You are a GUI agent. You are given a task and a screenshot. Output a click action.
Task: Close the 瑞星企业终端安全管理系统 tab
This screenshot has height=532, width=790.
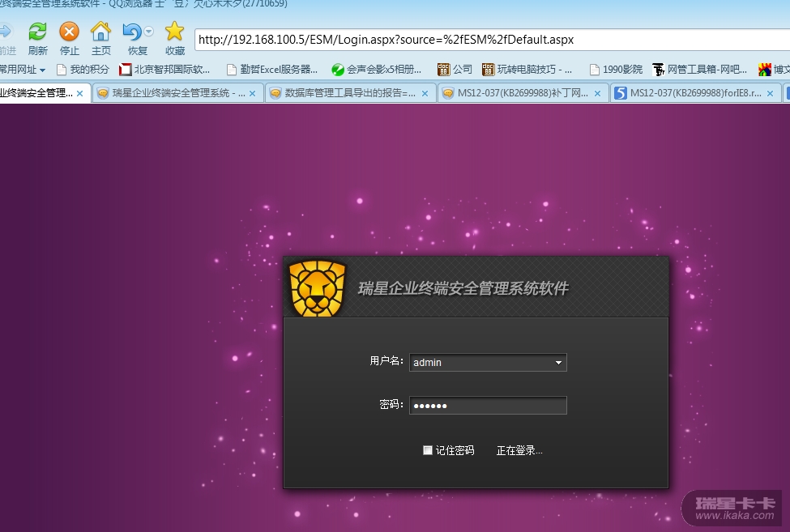253,93
